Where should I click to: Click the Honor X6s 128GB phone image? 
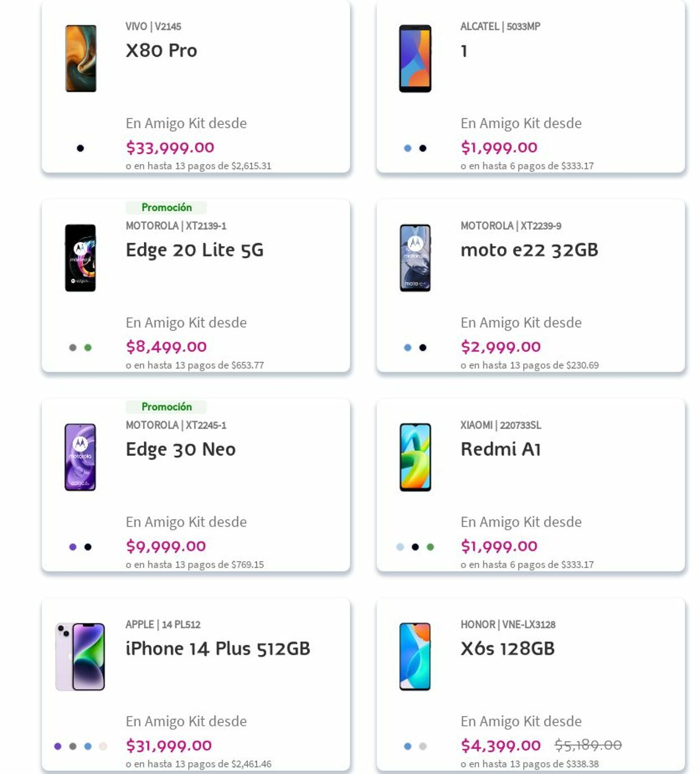[415, 656]
